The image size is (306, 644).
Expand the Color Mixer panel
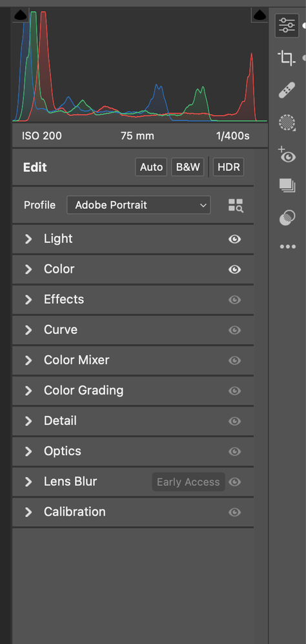pos(133,360)
